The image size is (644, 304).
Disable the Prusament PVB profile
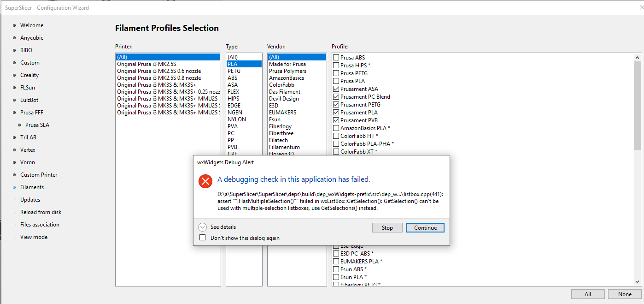(336, 120)
